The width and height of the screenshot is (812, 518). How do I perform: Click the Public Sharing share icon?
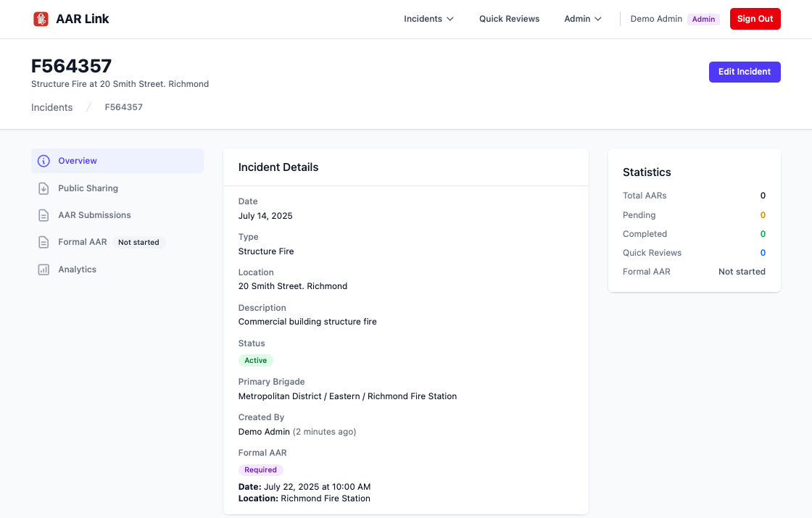point(43,188)
